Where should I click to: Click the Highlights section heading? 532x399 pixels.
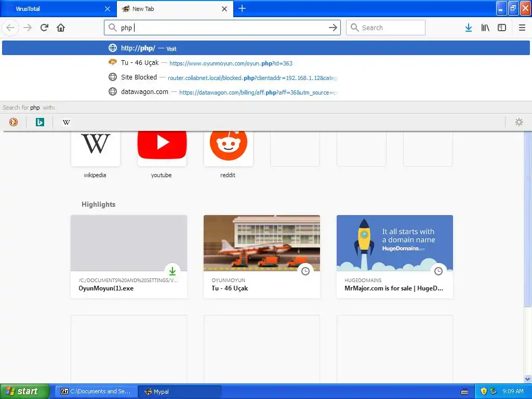[x=98, y=204]
